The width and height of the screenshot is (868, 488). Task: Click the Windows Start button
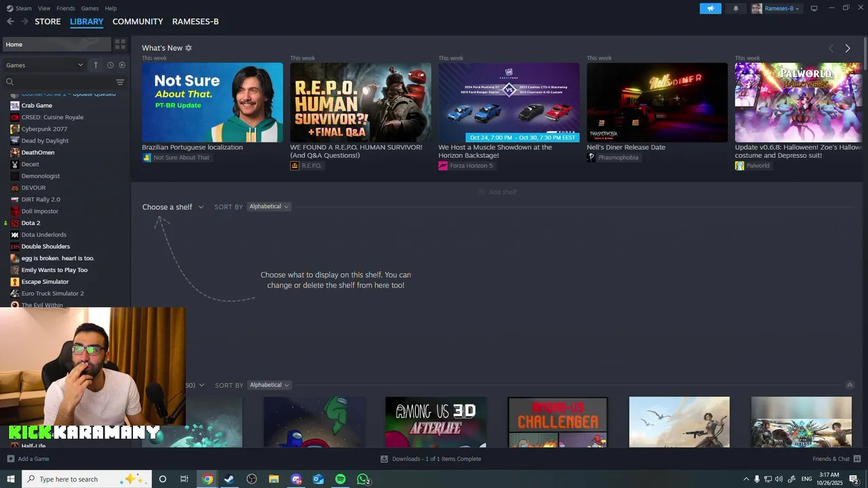[x=11, y=479]
